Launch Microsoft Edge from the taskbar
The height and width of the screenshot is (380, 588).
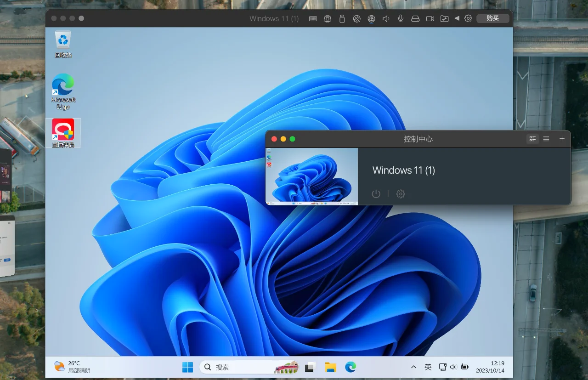pos(351,367)
